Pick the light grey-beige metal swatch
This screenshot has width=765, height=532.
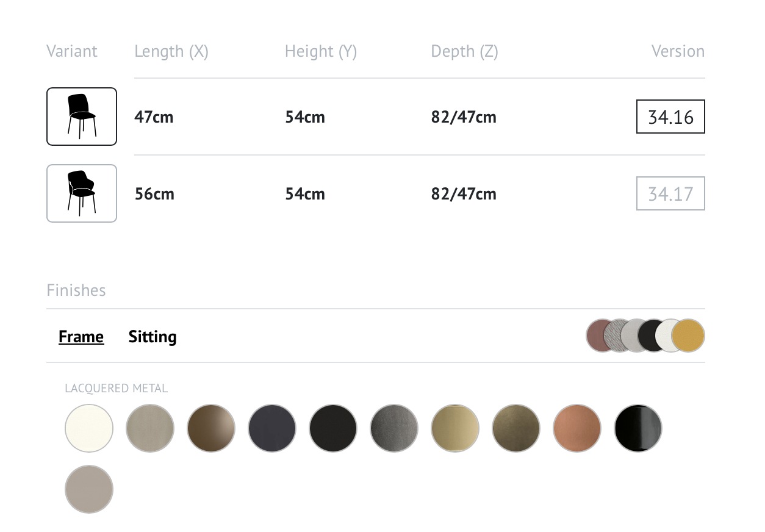150,428
